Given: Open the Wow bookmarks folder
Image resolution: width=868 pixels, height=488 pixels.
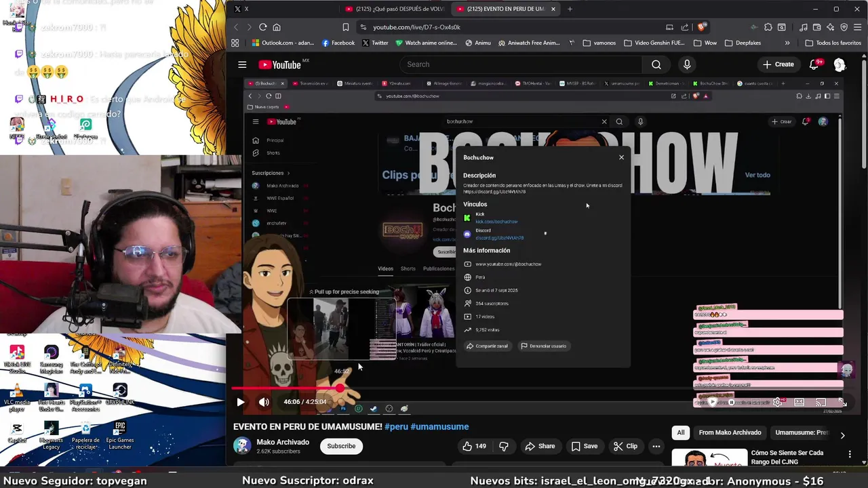Looking at the screenshot, I should 705,43.
